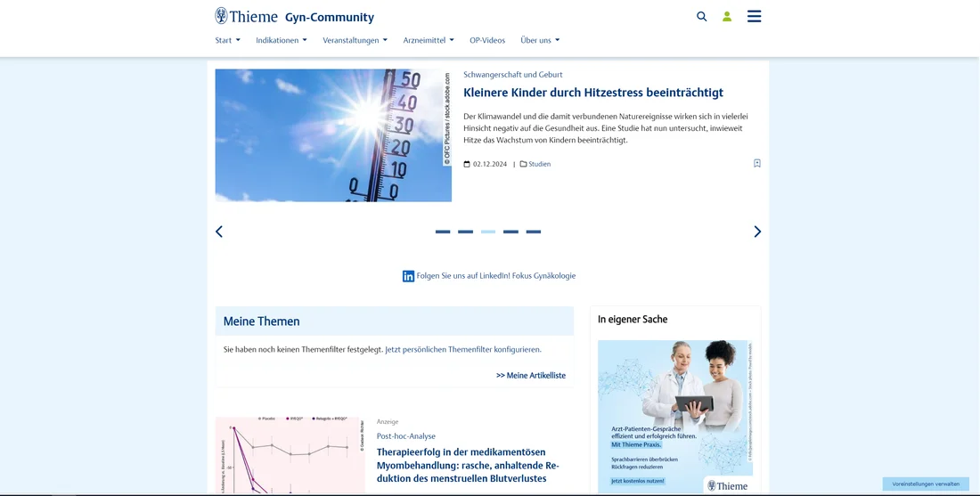The image size is (980, 496).
Task: Open the thermometer article image
Action: pyautogui.click(x=333, y=135)
